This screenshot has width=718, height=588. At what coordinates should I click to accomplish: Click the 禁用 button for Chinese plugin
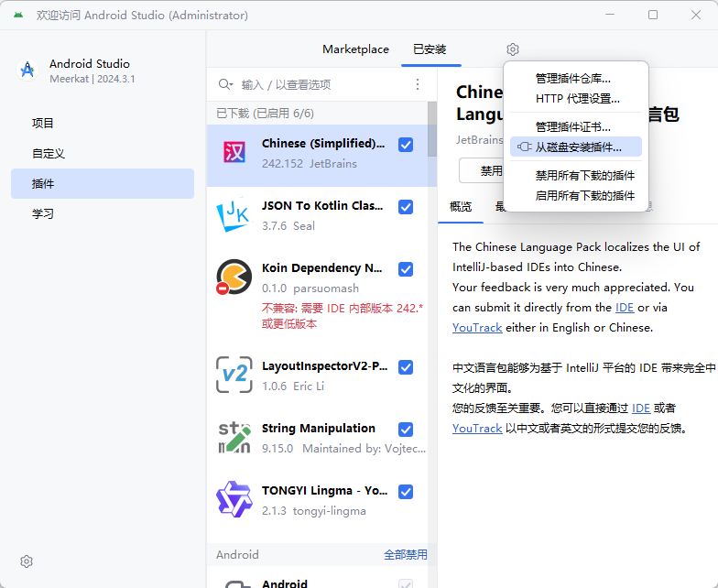[x=482, y=170]
